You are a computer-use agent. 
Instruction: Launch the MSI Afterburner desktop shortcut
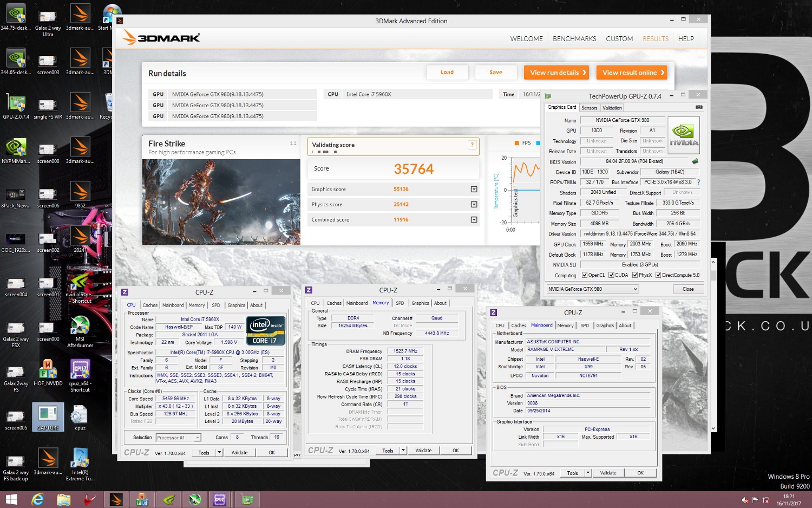(x=80, y=331)
